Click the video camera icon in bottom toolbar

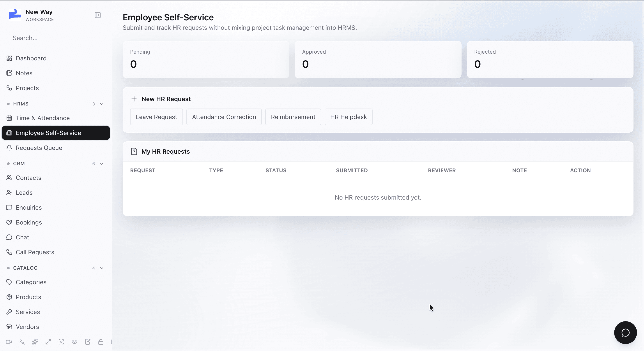9,342
